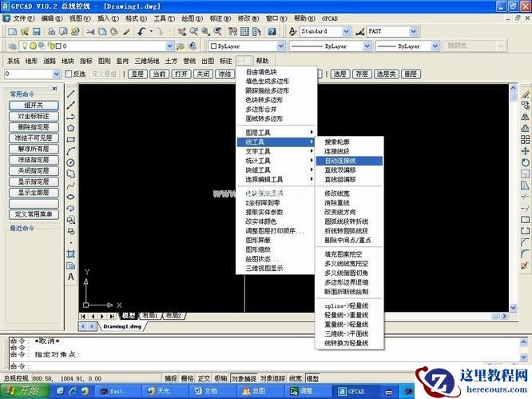Click the 组开关 button
The image size is (532, 399).
click(34, 106)
